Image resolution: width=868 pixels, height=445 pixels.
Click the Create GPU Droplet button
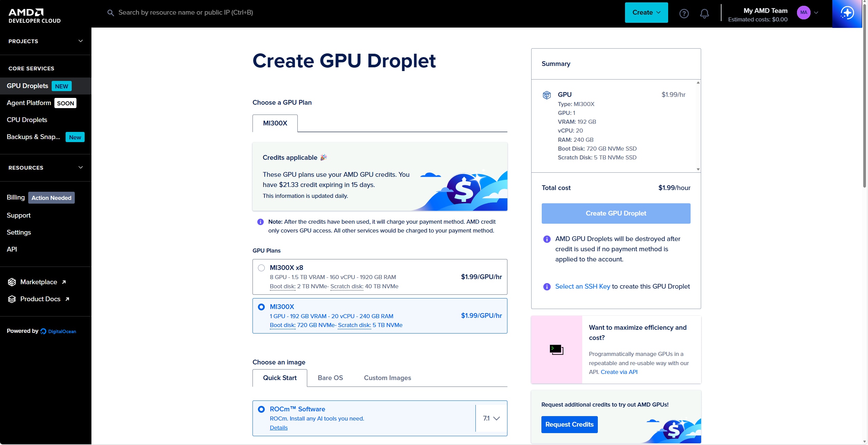tap(615, 213)
